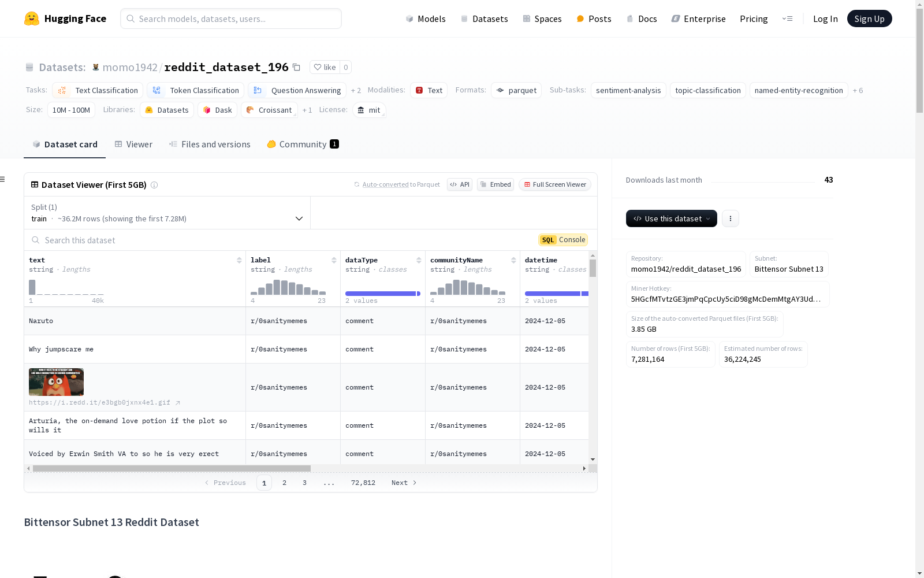Jump to last page 72,812
The width and height of the screenshot is (924, 578).
(363, 483)
